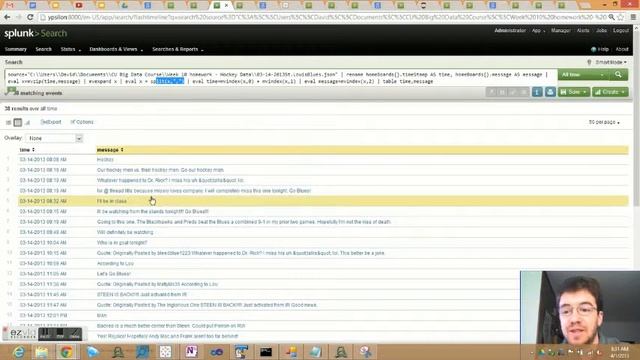Switch results to chart view icon
The width and height of the screenshot is (640, 360).
click(27, 122)
